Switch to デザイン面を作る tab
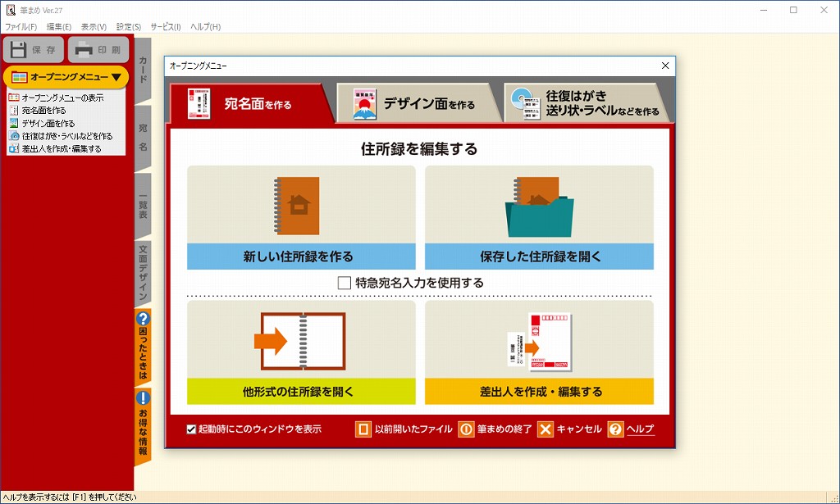Image resolution: width=840 pixels, height=504 pixels. tap(414, 104)
